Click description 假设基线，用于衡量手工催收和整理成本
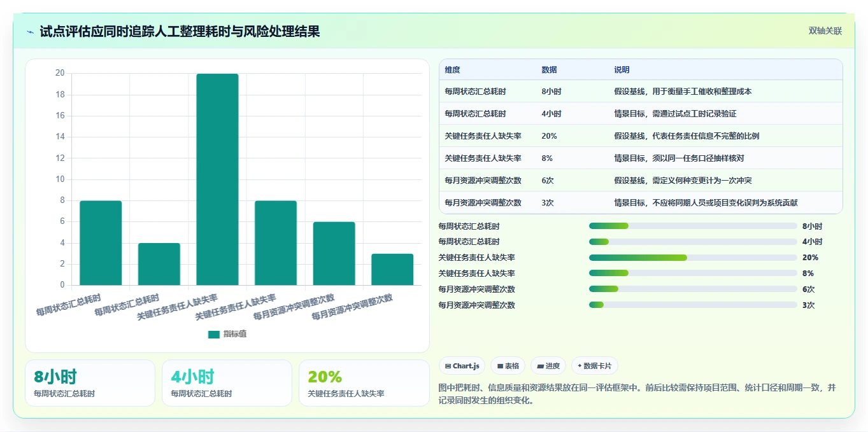The height and width of the screenshot is (432, 868). [683, 91]
